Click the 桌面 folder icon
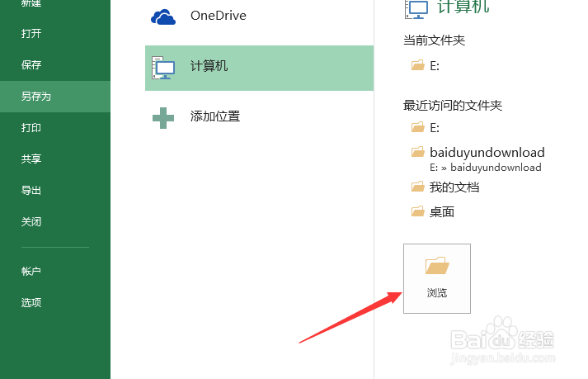588x379 pixels. point(418,211)
